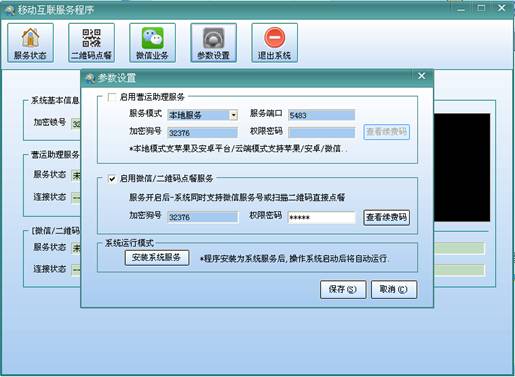Uncheck 启用微信/二维码点餐服务 checkbox
Image resolution: width=515 pixels, height=377 pixels.
112,179
